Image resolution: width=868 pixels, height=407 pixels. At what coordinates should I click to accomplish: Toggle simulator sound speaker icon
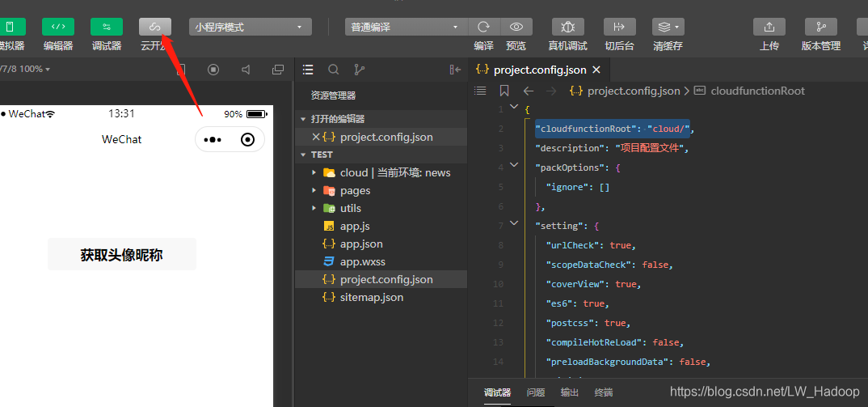point(246,70)
